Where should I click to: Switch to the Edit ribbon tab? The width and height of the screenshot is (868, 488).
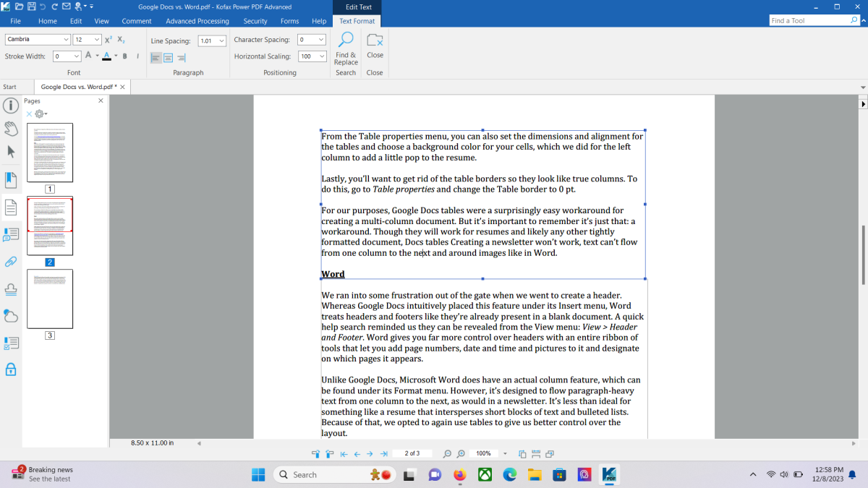click(76, 21)
